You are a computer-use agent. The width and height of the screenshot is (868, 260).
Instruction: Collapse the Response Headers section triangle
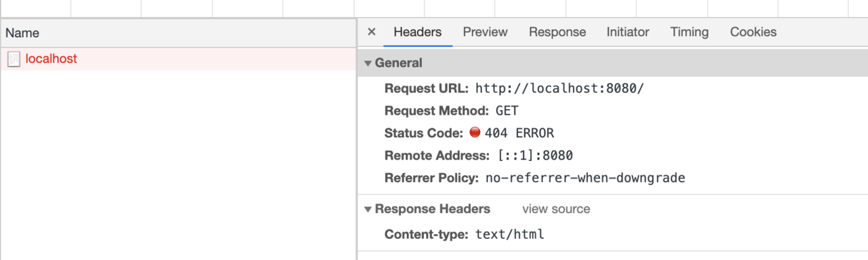[368, 209]
